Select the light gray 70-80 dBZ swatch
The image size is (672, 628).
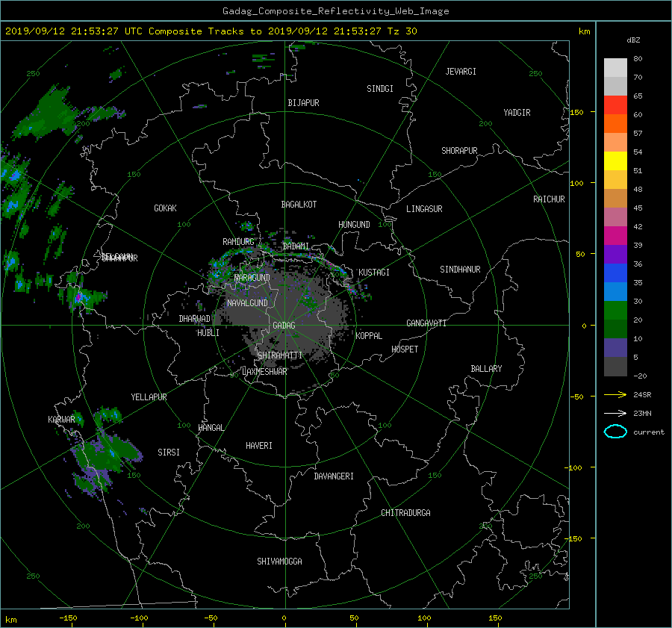tap(615, 68)
